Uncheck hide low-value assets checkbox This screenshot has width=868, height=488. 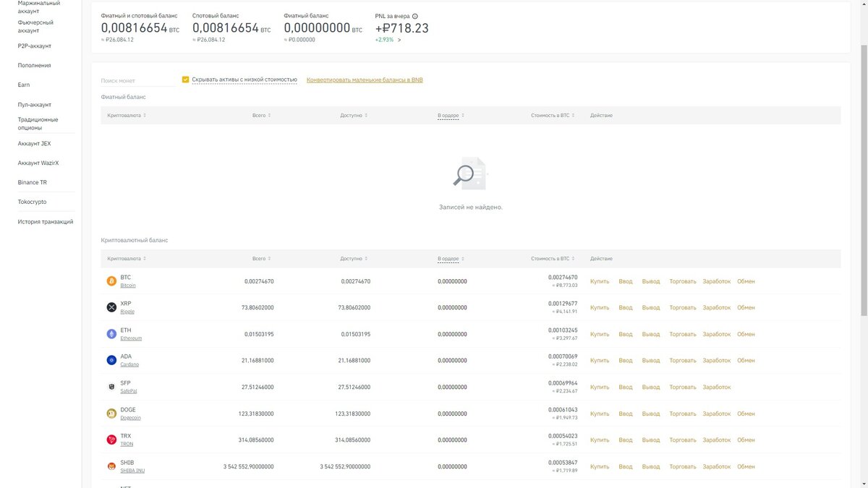tap(185, 80)
